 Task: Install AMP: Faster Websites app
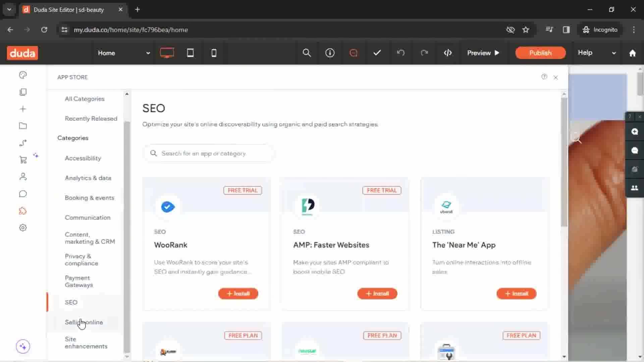(377, 294)
